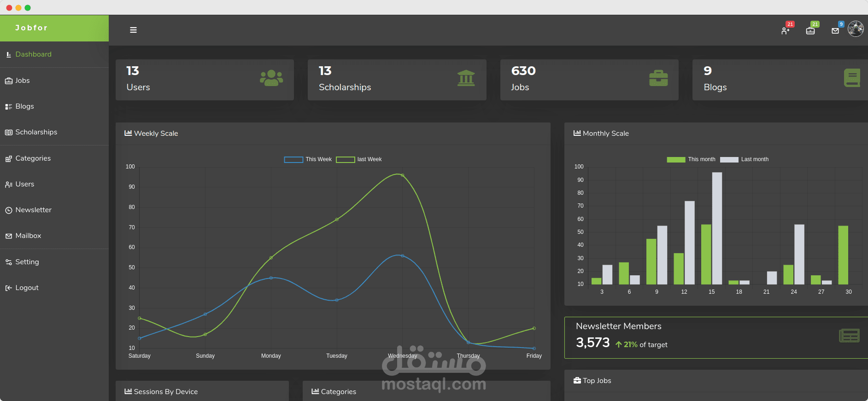868x401 pixels.
Task: Toggle This month legend in Monthly chart
Action: tap(691, 159)
